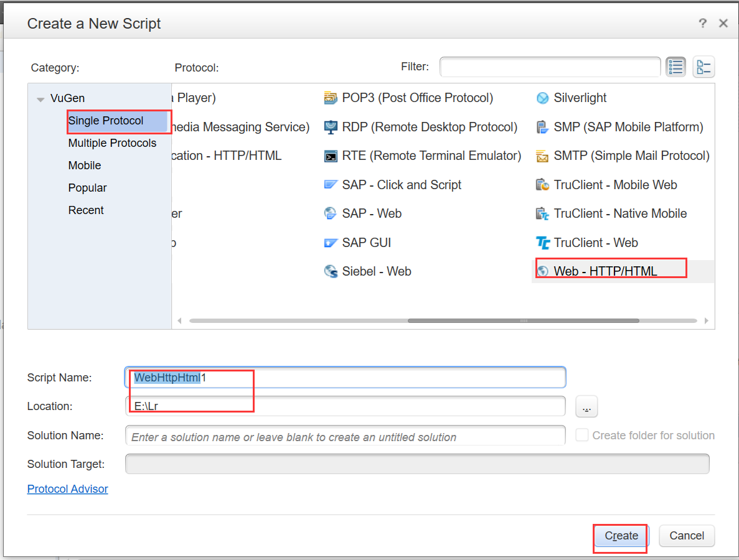Select the TruClient - Web icon

coord(543,243)
